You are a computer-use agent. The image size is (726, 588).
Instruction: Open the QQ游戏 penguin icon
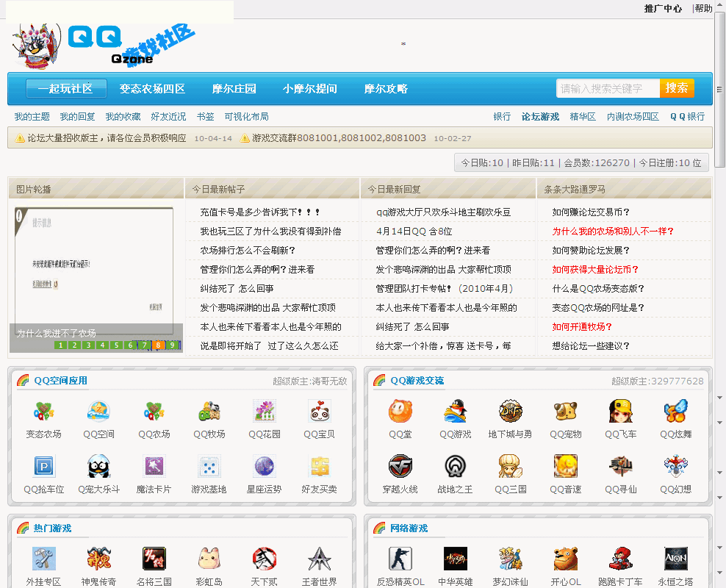tap(455, 411)
